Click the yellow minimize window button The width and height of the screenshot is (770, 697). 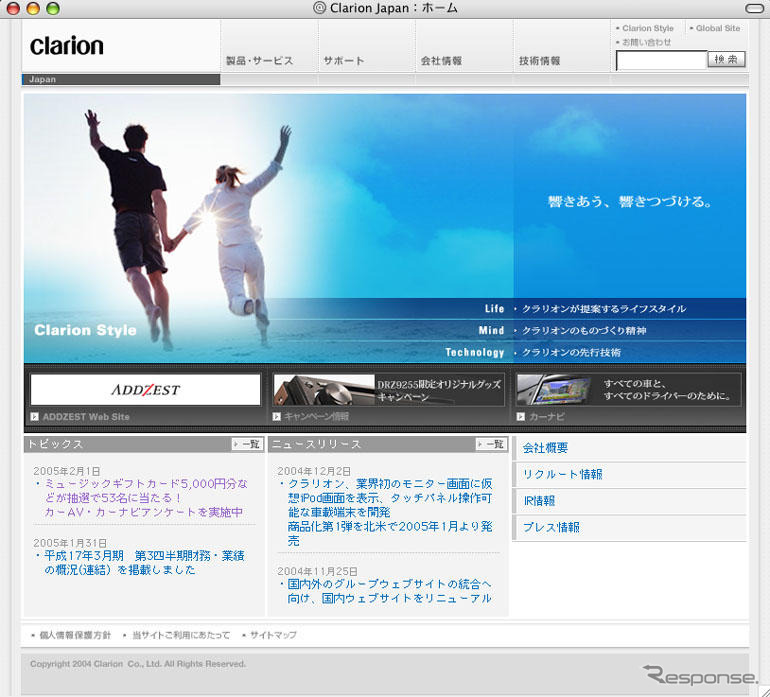(x=33, y=8)
